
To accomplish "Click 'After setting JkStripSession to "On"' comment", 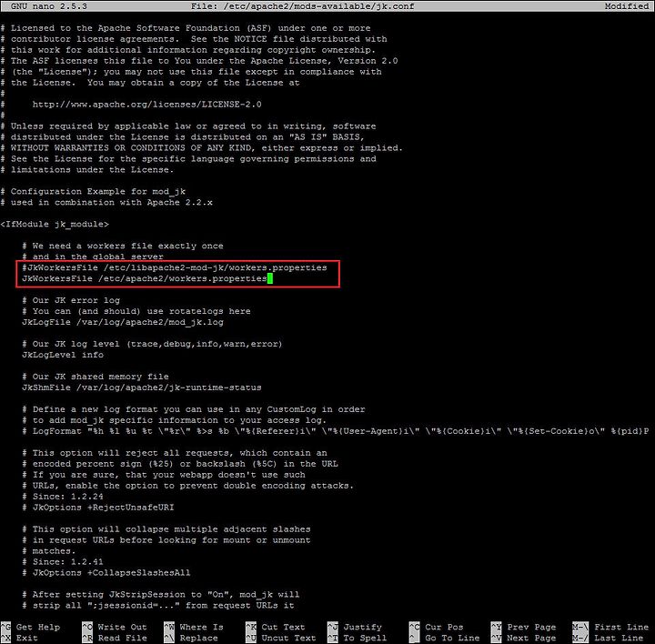I will coord(161,594).
